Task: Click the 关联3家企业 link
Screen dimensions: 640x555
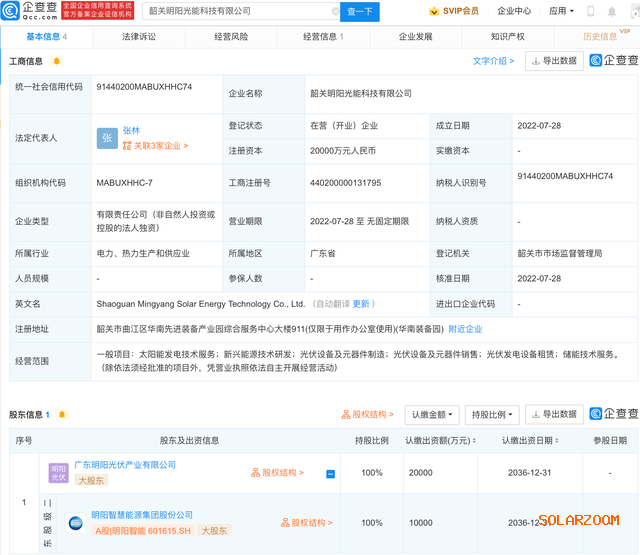Action: 155,146
